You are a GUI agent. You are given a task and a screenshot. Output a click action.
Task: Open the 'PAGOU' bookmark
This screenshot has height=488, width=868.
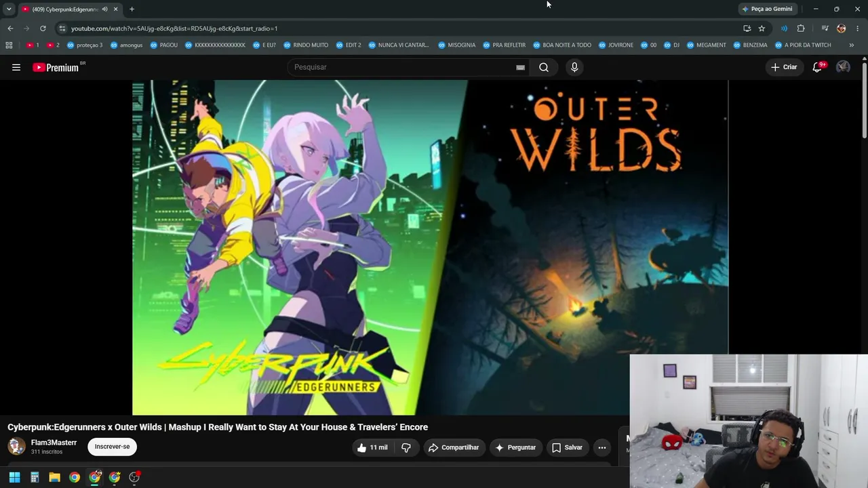coord(163,45)
